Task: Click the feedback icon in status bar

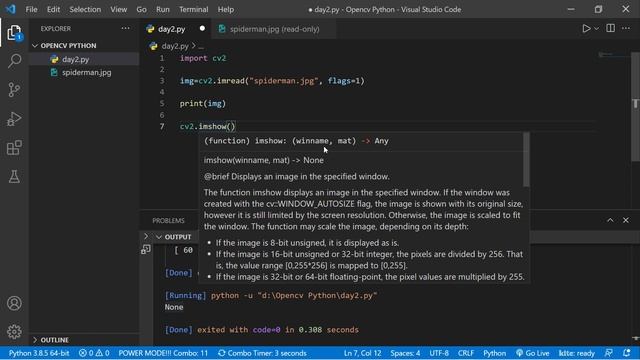Action: point(609,353)
